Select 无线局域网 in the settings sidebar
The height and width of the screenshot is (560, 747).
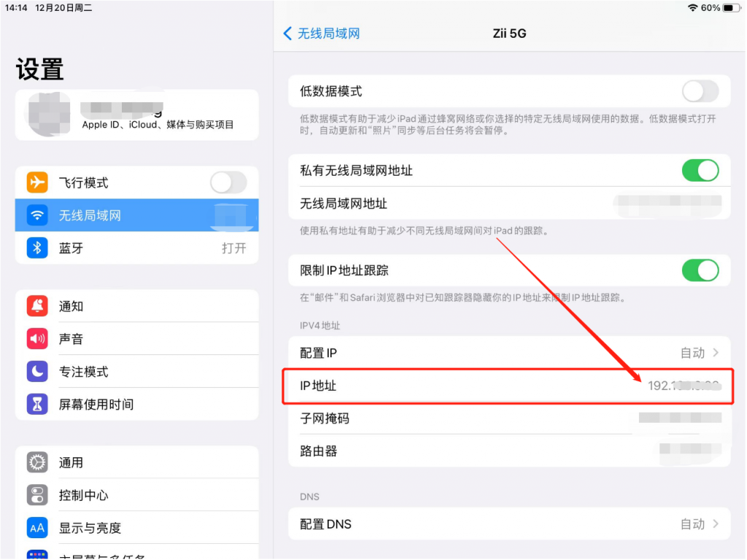[136, 215]
